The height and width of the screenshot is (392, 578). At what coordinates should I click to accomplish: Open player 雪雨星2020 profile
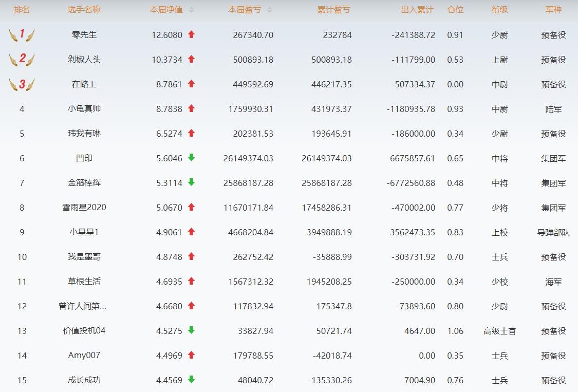click(x=84, y=208)
